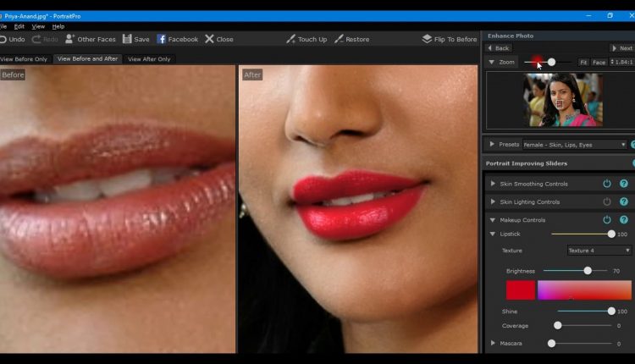Open help for Skin Smoothing Controls
Screen dimensions: 635x364
tap(624, 184)
